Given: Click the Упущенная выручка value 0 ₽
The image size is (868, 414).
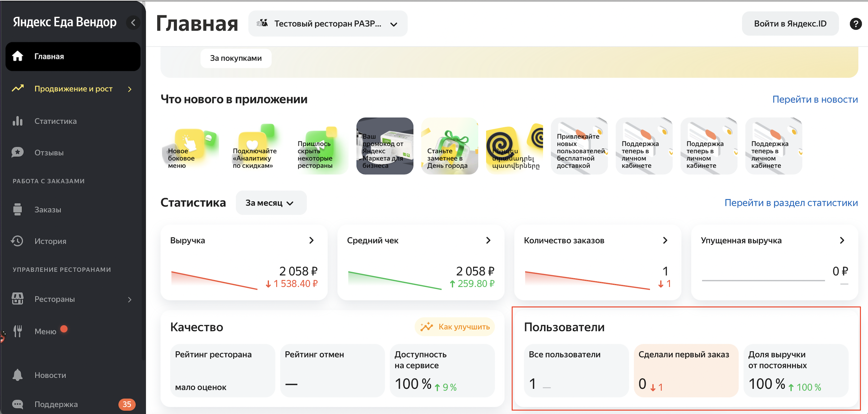Looking at the screenshot, I should (x=840, y=271).
